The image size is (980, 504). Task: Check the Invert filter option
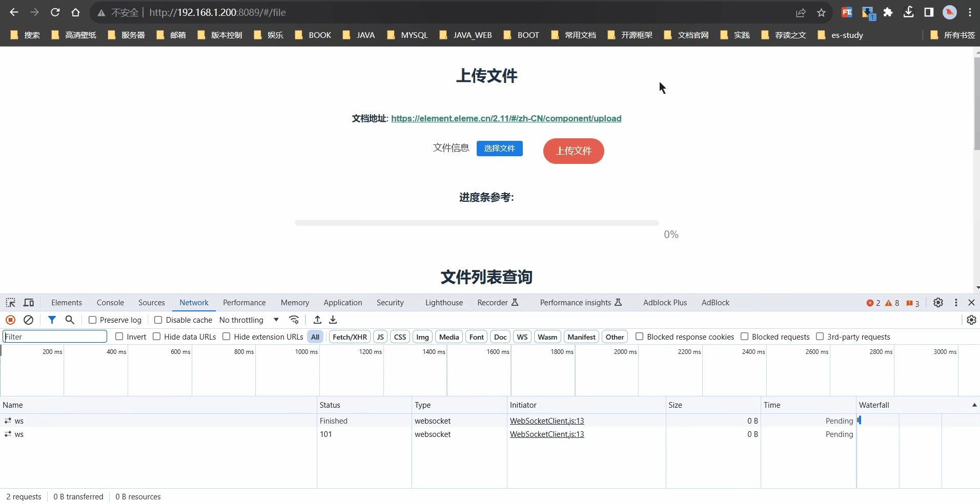pyautogui.click(x=119, y=337)
